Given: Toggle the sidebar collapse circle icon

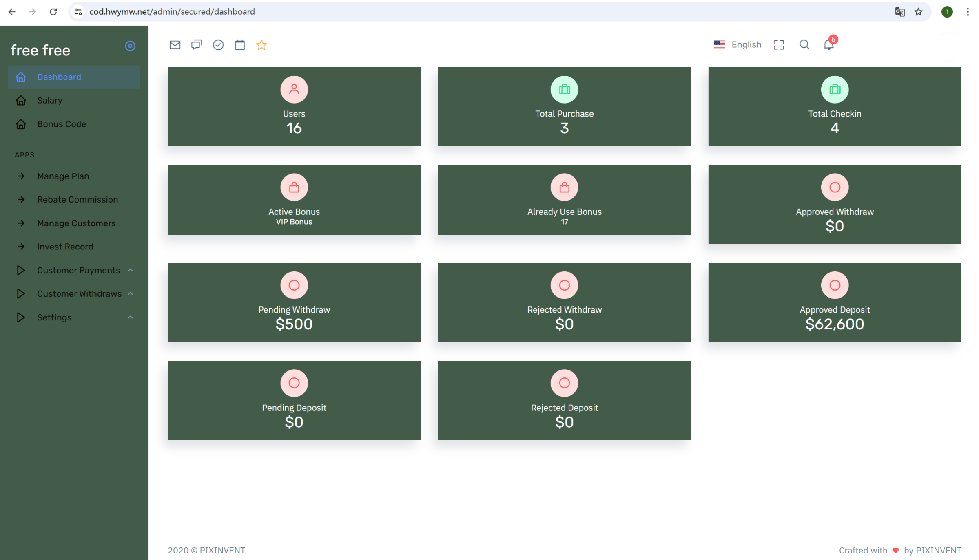Looking at the screenshot, I should [130, 46].
